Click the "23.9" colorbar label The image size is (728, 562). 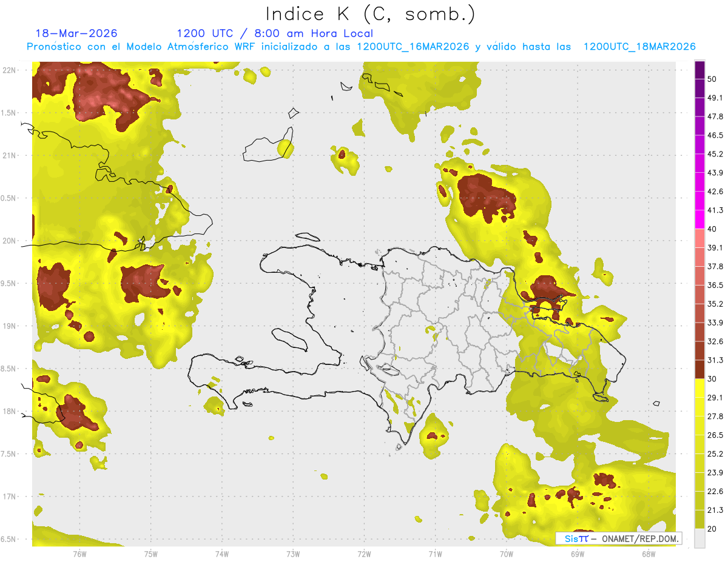[715, 472]
